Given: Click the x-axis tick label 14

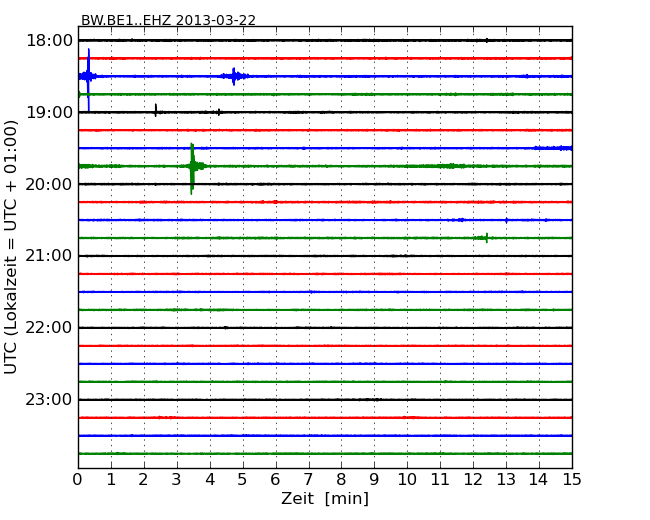Looking at the screenshot, I should (x=539, y=479).
